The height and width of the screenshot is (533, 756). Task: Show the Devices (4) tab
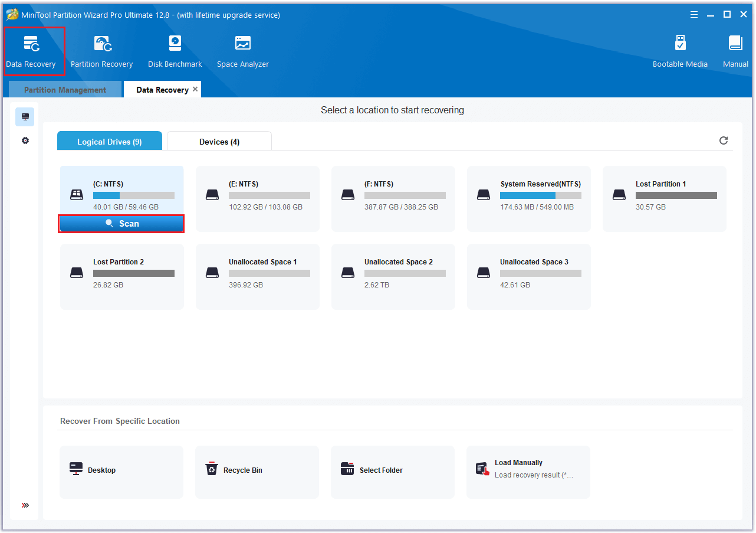219,140
